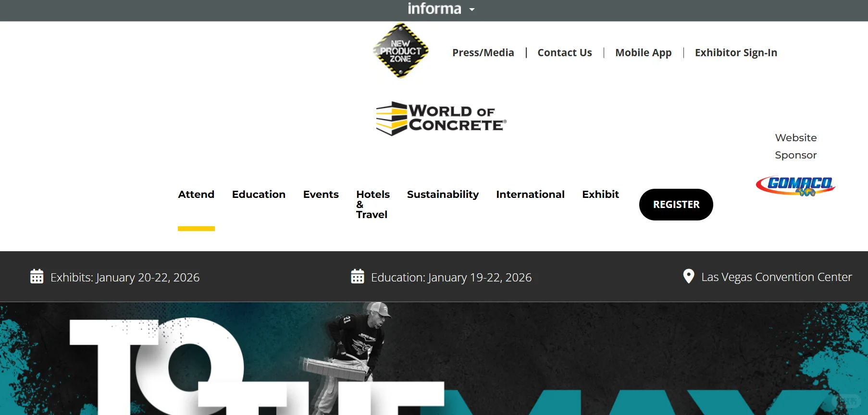Screen dimensions: 868x415
Task: Click the 'Exhibits: January 20-22, 2026' text
Action: pyautogui.click(x=125, y=278)
